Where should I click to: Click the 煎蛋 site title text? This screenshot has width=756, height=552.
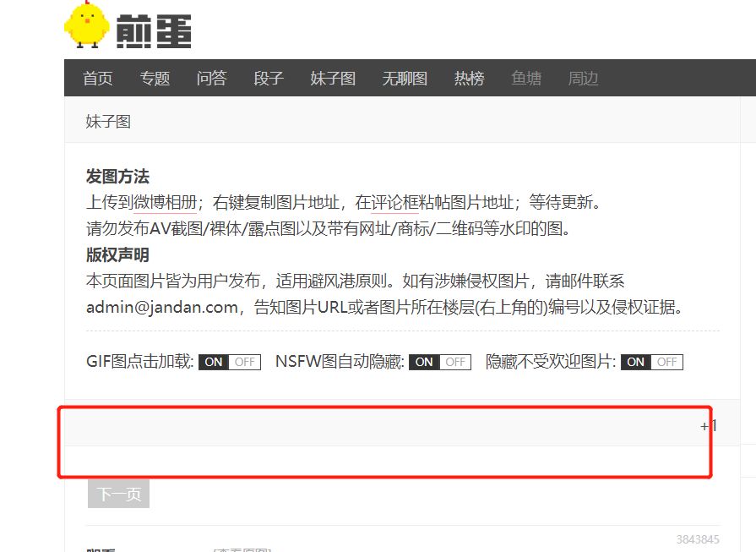[154, 31]
